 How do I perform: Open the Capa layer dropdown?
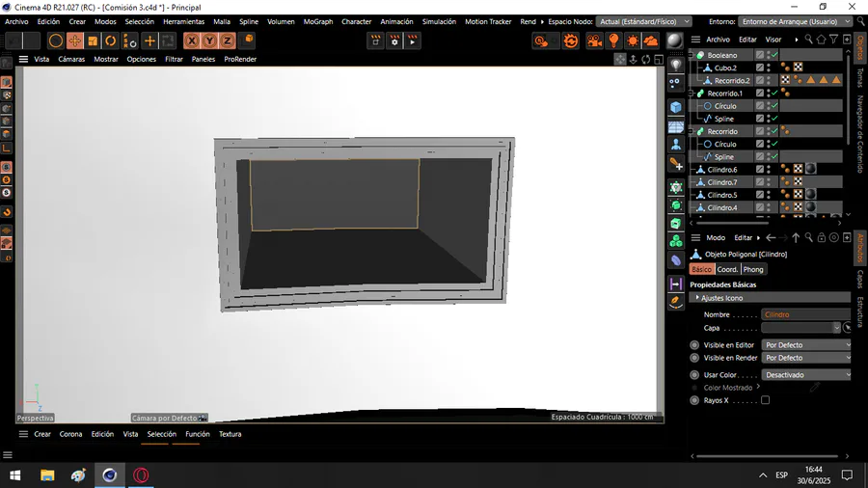(801, 328)
